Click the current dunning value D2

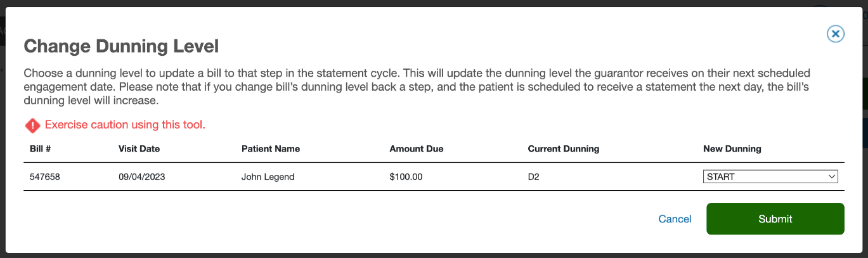[x=533, y=177]
